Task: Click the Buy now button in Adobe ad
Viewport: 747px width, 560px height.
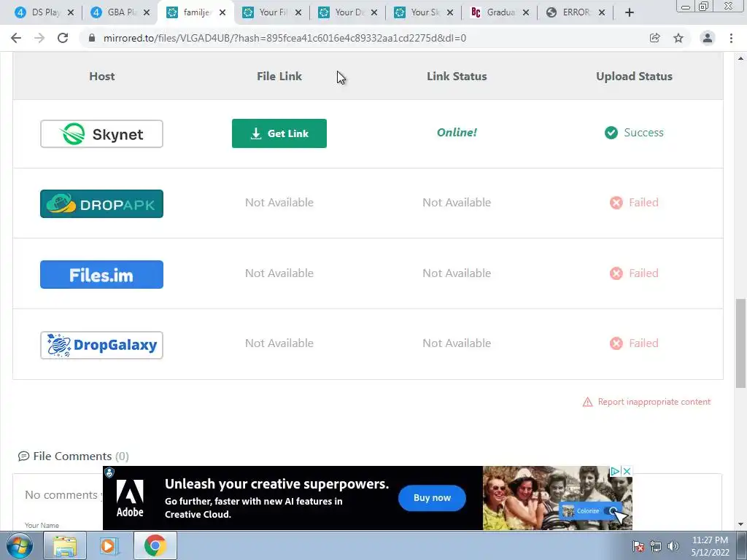Action: (432, 498)
